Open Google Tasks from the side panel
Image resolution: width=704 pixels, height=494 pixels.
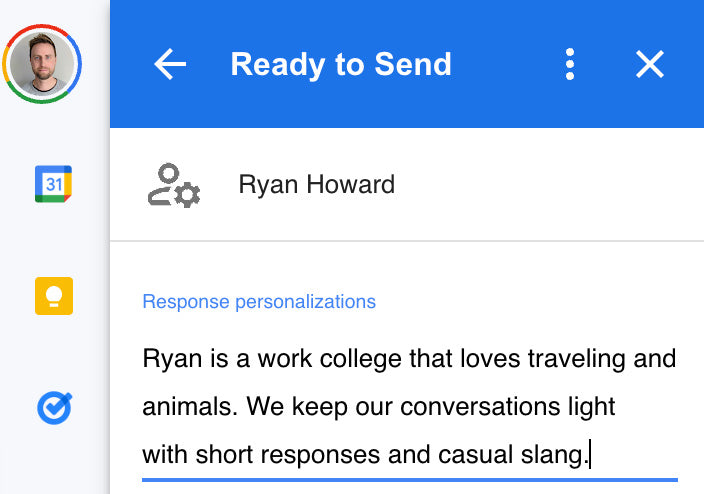(x=53, y=407)
